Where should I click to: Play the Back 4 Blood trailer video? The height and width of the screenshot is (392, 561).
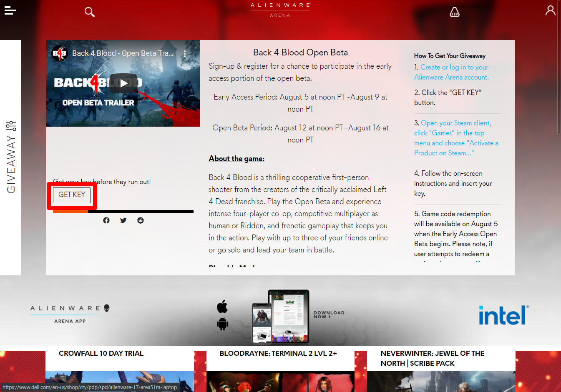tap(123, 83)
